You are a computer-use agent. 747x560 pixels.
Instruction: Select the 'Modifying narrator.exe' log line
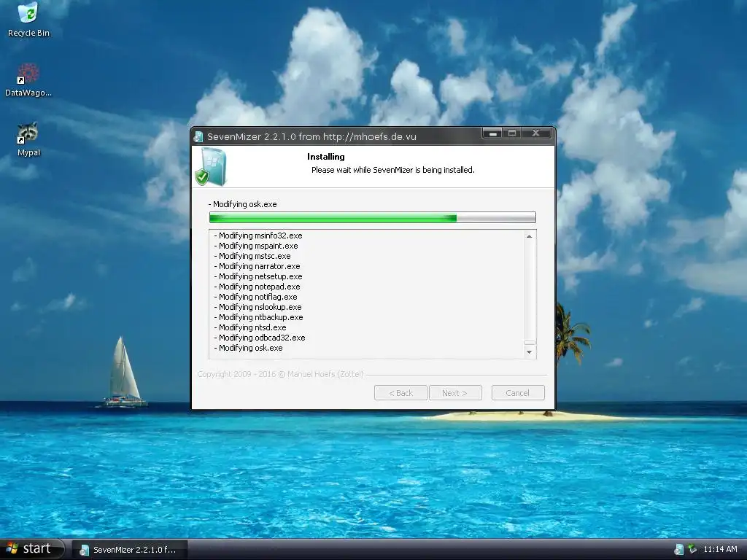(x=258, y=266)
